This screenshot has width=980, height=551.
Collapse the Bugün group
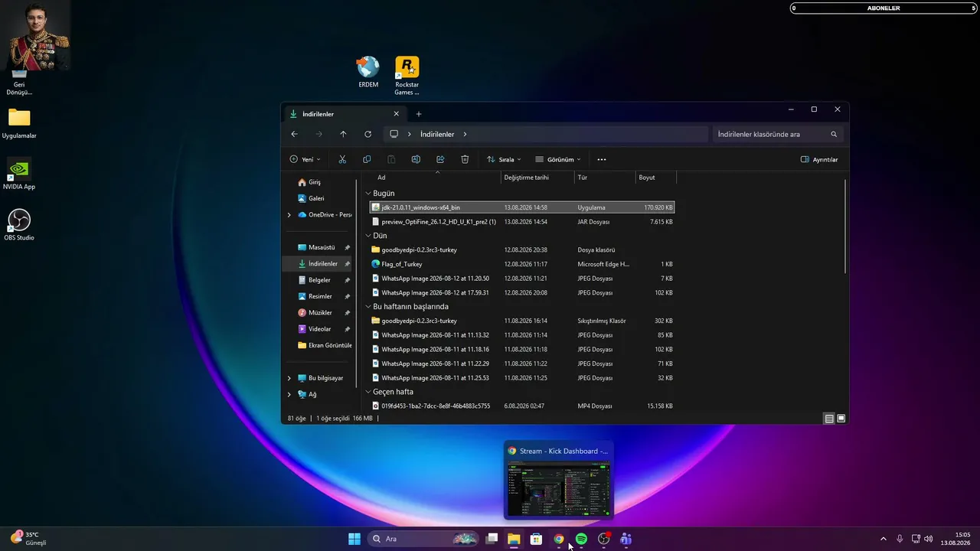pyautogui.click(x=368, y=194)
